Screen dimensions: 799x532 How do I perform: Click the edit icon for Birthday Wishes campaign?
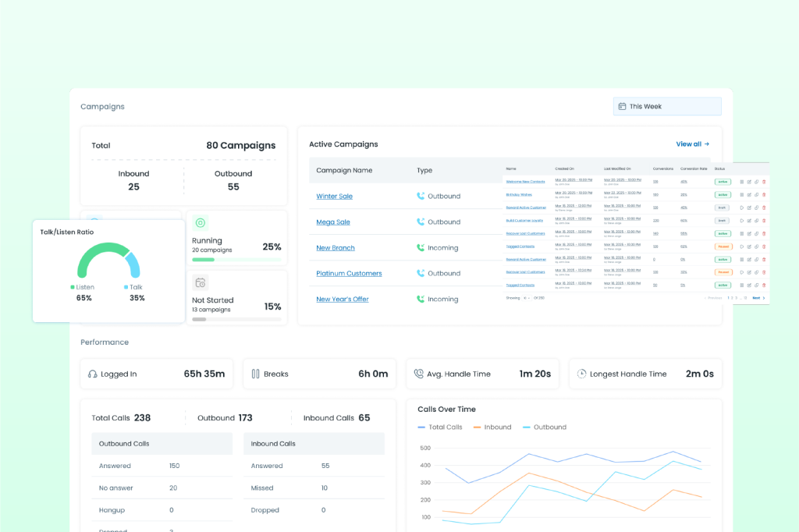point(748,195)
